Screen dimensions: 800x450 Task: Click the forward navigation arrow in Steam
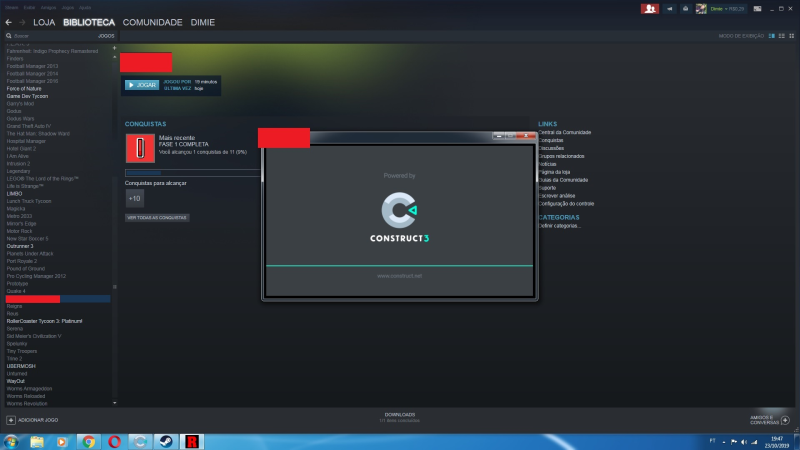point(22,22)
